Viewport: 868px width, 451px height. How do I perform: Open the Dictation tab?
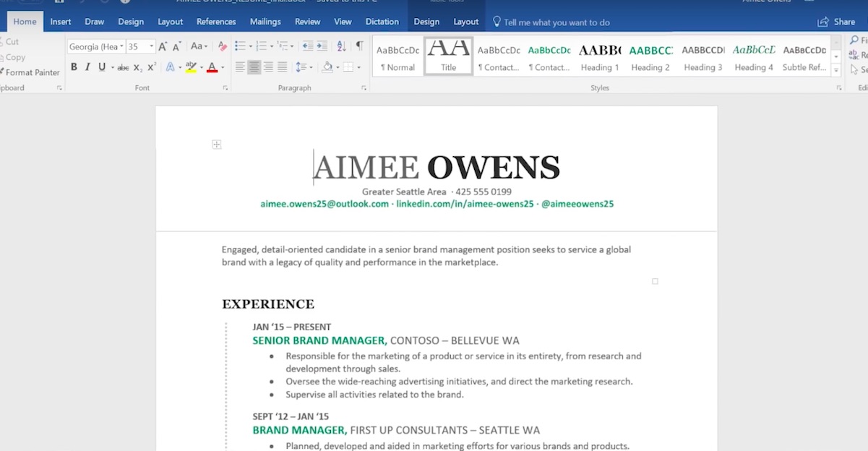[x=382, y=22]
